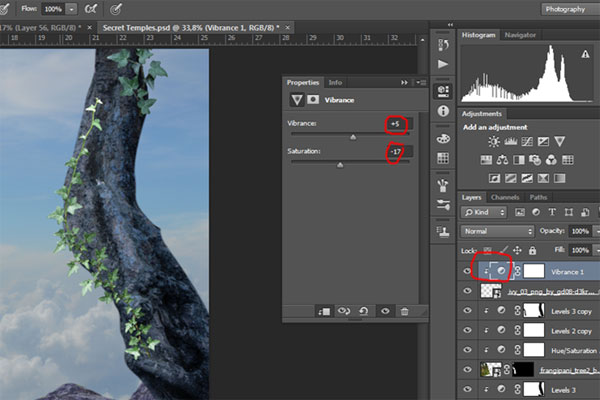Viewport: 600px width, 400px height.
Task: Click the Vibrance adjustment triangle icon
Action: (x=297, y=100)
